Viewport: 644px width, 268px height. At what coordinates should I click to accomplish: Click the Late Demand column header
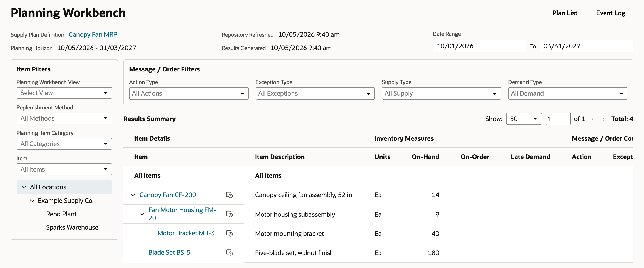pos(530,157)
